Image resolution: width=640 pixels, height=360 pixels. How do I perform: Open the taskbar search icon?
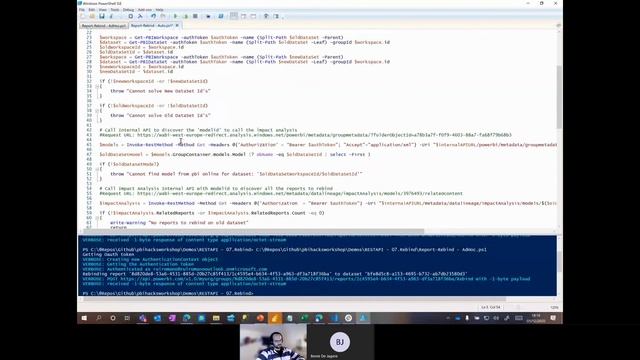point(98,318)
